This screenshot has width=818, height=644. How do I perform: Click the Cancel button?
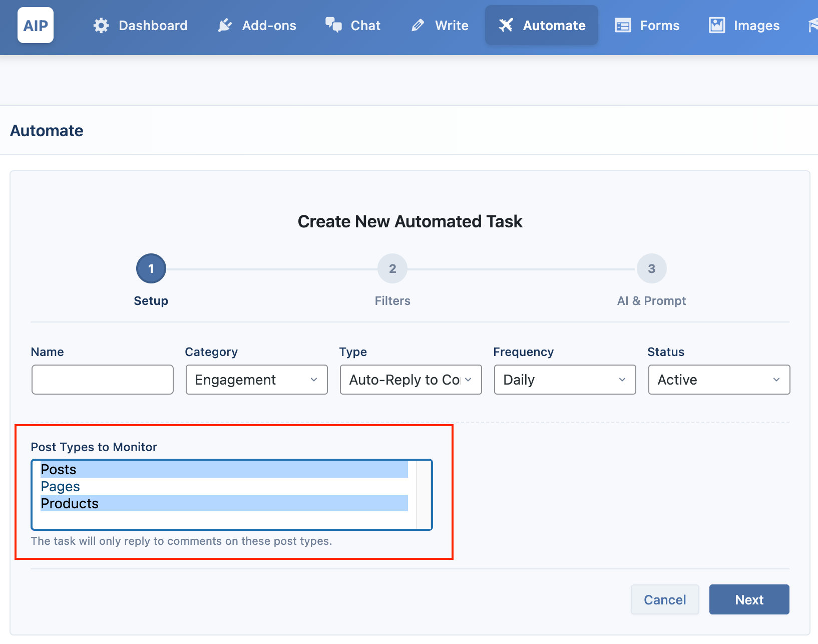(665, 599)
